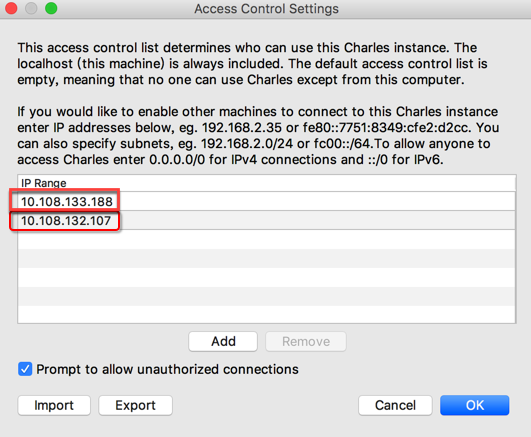The image size is (531, 437).
Task: Close the Access Control Settings window
Action: coord(11,8)
